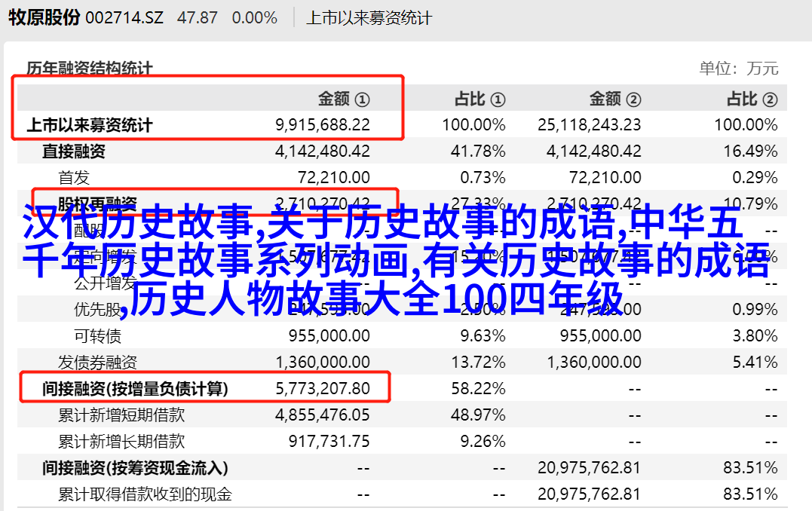Click the total amount 9,915,688.22
This screenshot has width=812, height=511.
323,125
